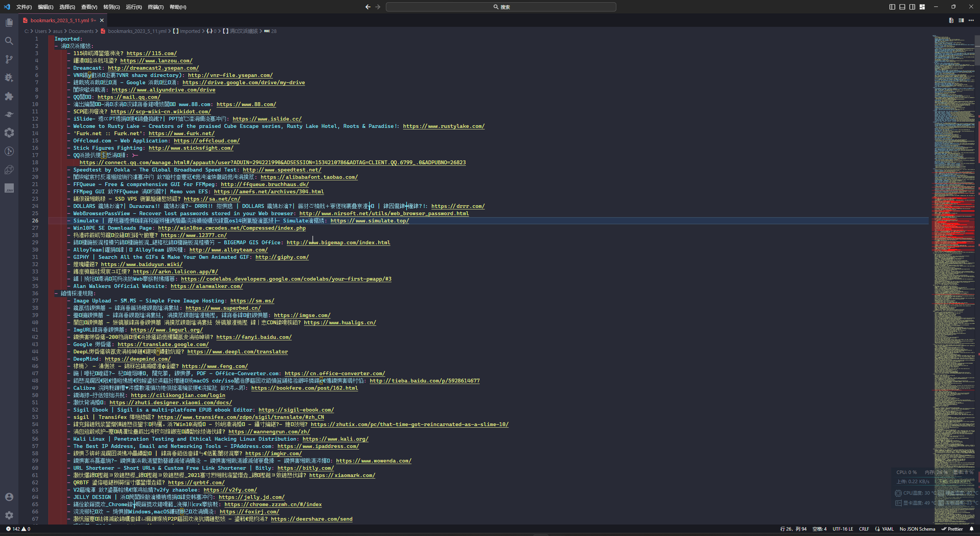Open the CRLF line ending selector
The width and height of the screenshot is (980, 536).
point(864,529)
